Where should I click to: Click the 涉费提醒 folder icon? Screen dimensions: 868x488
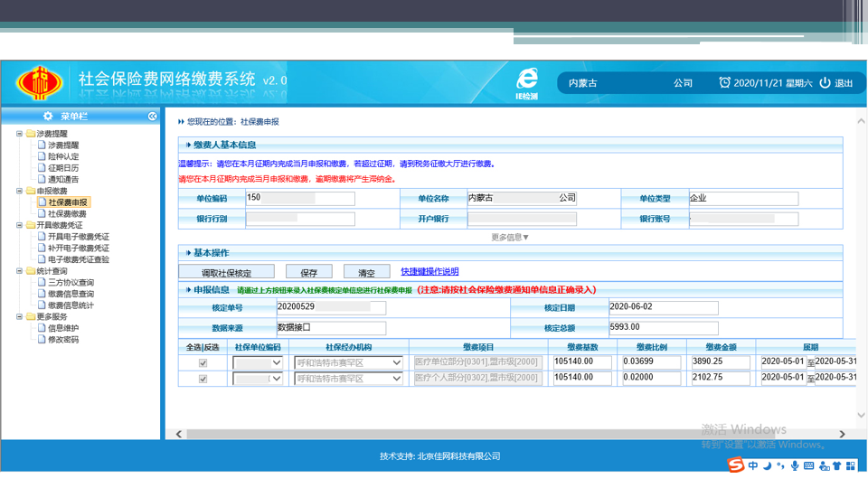31,134
